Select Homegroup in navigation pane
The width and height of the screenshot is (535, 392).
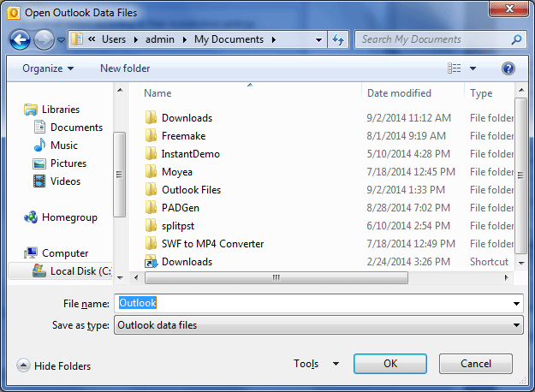69,217
